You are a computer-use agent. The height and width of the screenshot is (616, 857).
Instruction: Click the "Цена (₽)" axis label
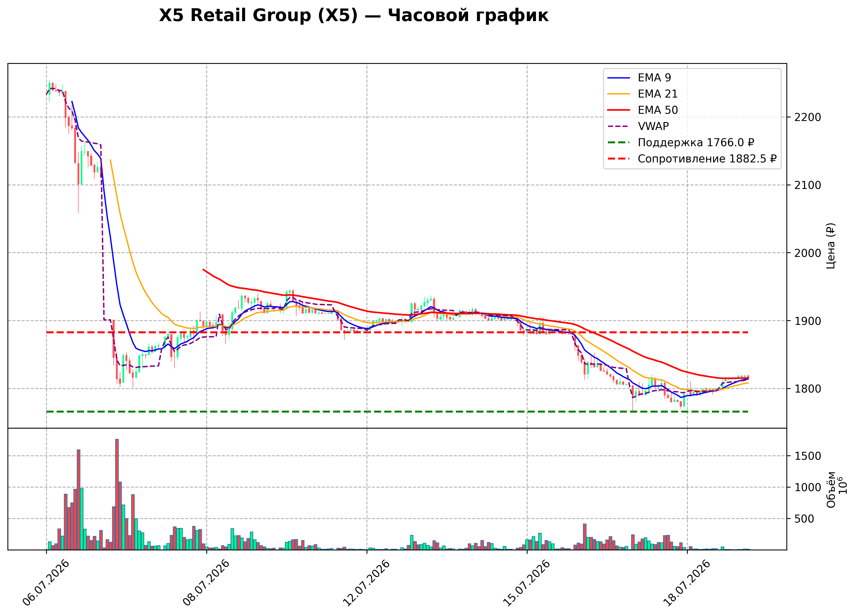(x=831, y=246)
